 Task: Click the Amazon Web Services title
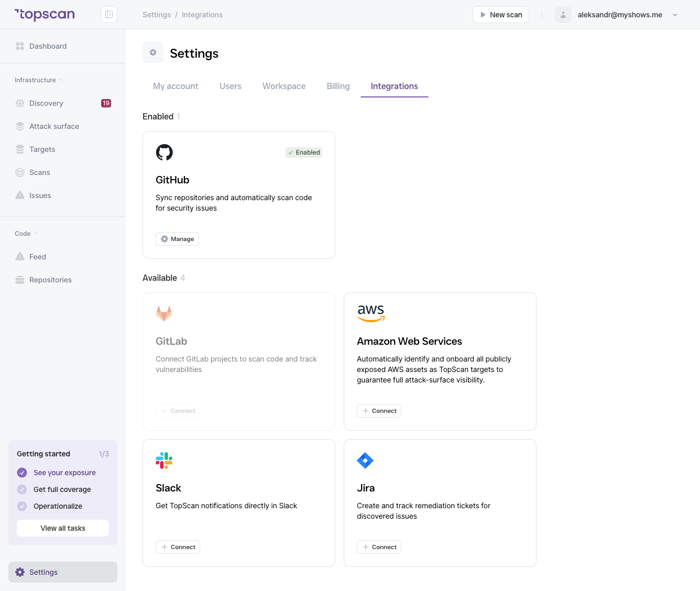coord(409,341)
